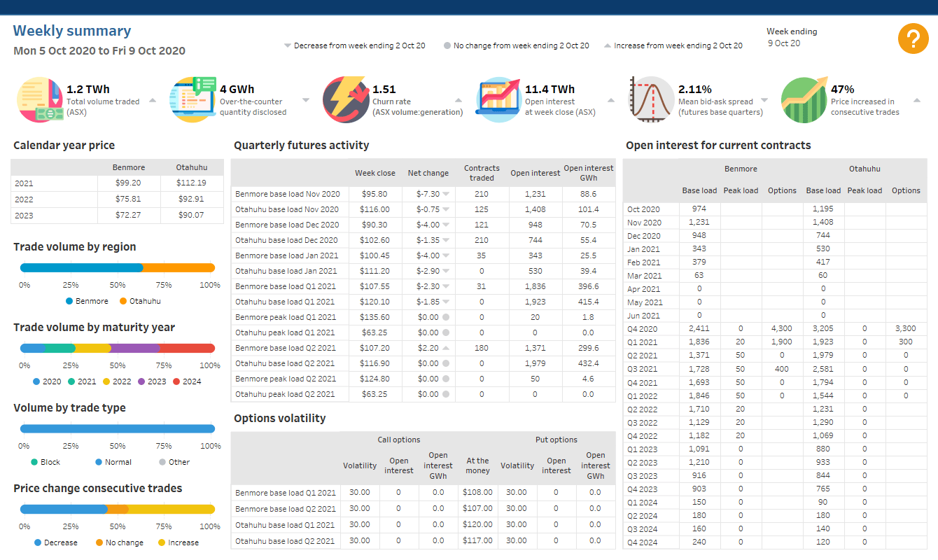Screen dimensions: 938x560
Task: Click the No change gray dot legend indicator
Action: tap(446, 44)
